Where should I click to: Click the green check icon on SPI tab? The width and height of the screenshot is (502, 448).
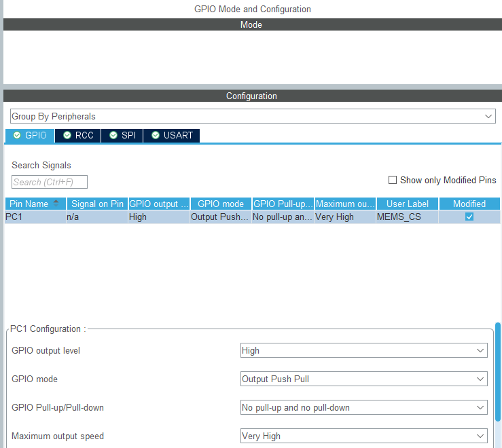[x=113, y=135]
